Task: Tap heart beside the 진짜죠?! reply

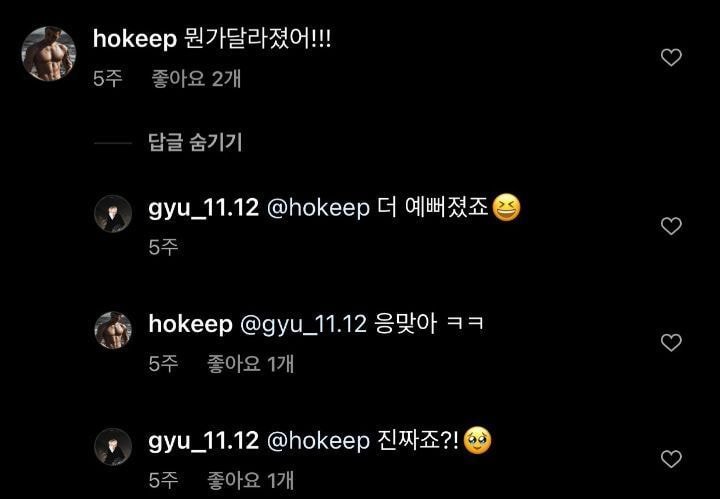Action: [x=671, y=459]
